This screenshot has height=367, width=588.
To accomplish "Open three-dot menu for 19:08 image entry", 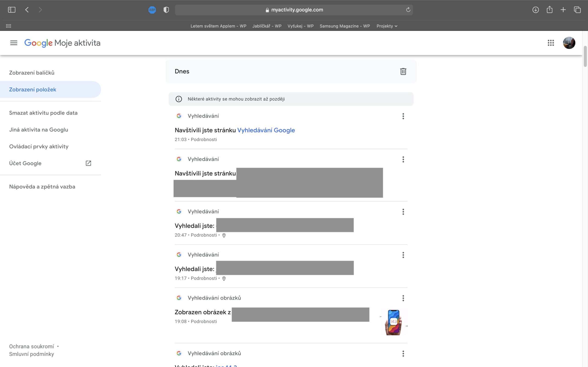I will [403, 298].
